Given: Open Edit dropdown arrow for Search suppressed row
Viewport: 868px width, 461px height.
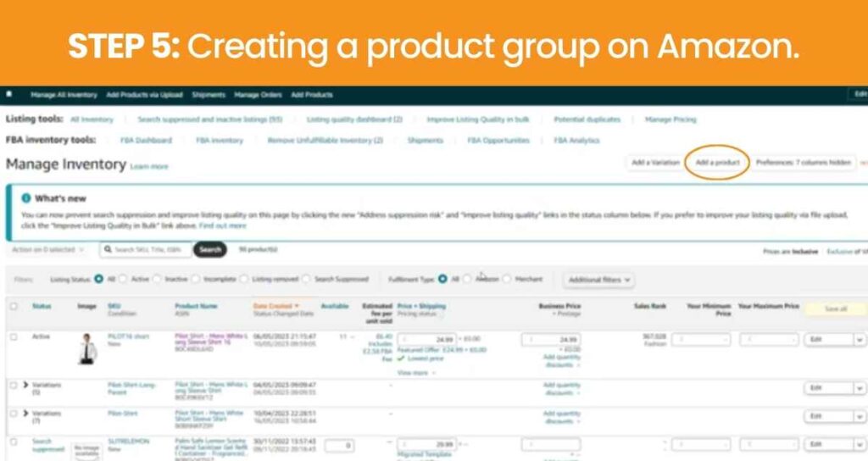Looking at the screenshot, I should [860, 444].
